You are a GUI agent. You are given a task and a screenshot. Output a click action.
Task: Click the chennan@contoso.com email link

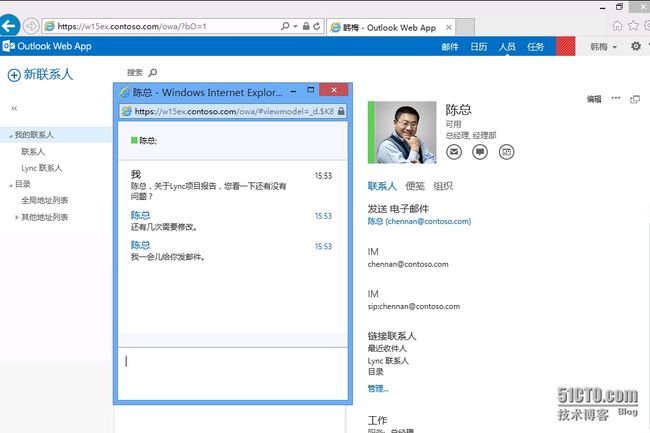[x=419, y=221]
